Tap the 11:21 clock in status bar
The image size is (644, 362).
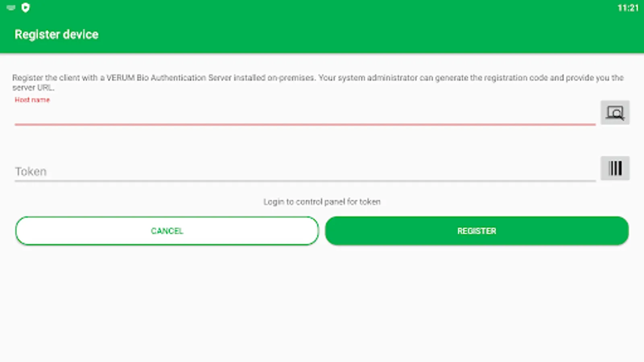click(628, 8)
